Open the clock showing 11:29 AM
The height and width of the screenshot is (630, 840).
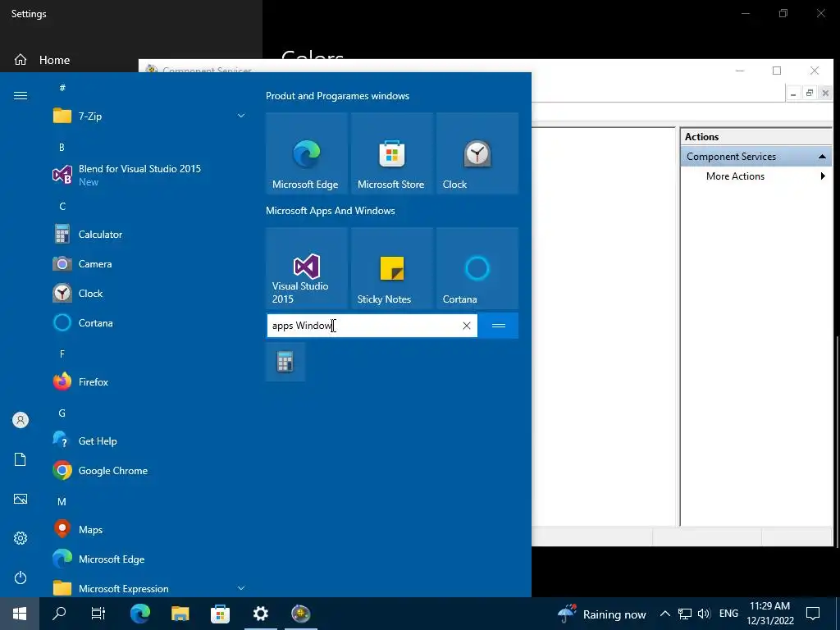click(x=769, y=614)
